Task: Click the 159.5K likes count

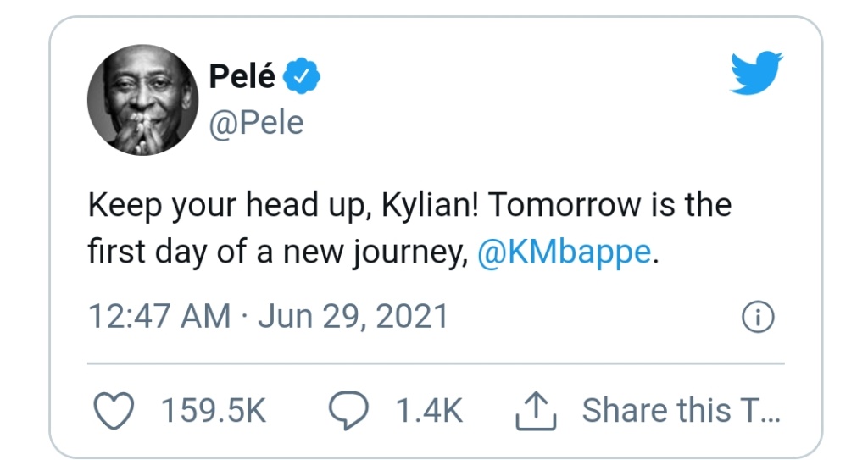Action: click(x=214, y=411)
